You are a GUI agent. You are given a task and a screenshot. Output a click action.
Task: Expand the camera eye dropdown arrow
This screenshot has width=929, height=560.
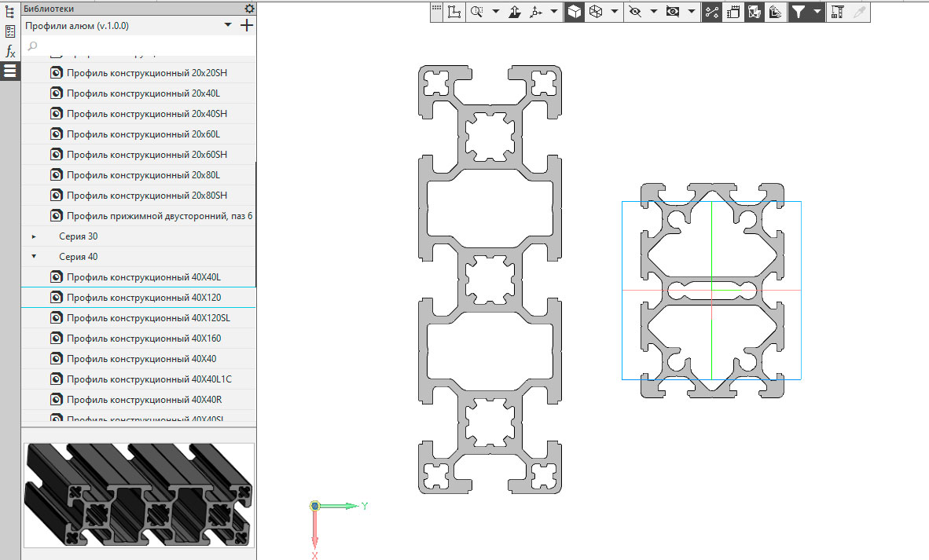[x=692, y=12]
